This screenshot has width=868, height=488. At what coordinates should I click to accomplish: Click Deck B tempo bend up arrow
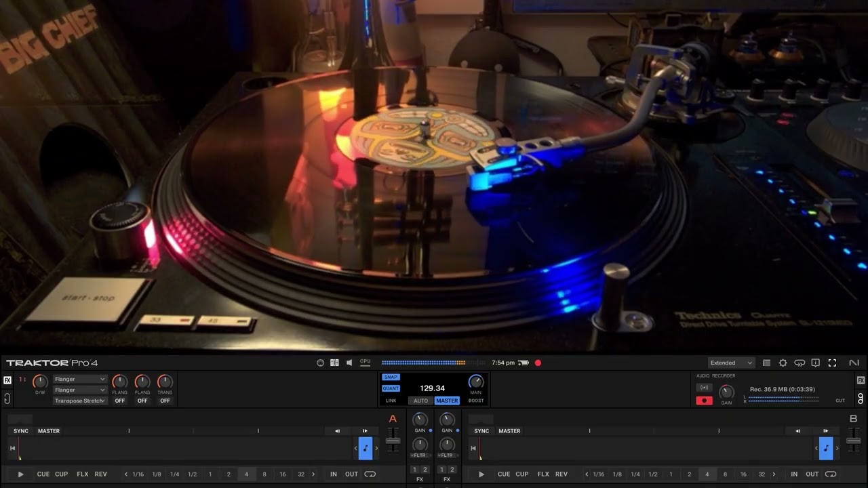pyautogui.click(x=825, y=431)
